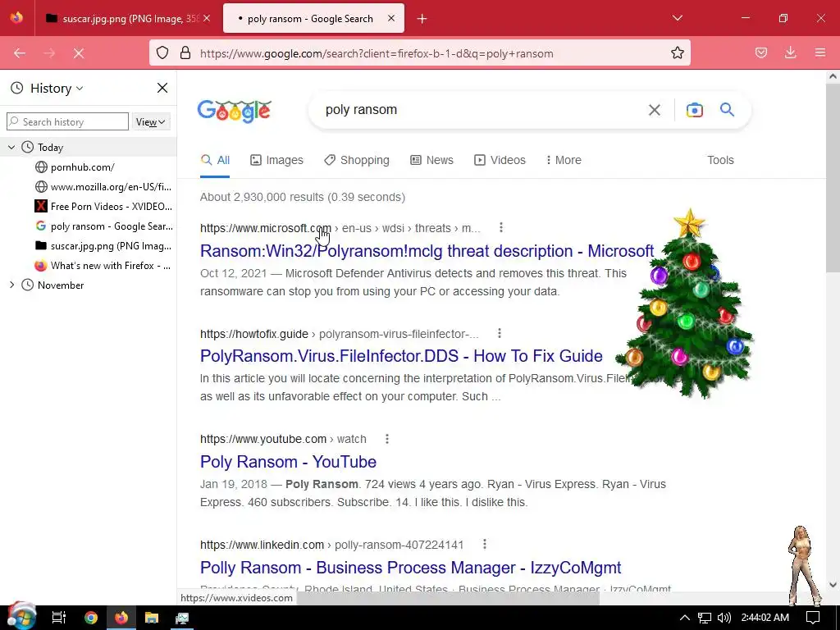Launch Chrome from the taskbar

pos(91,618)
